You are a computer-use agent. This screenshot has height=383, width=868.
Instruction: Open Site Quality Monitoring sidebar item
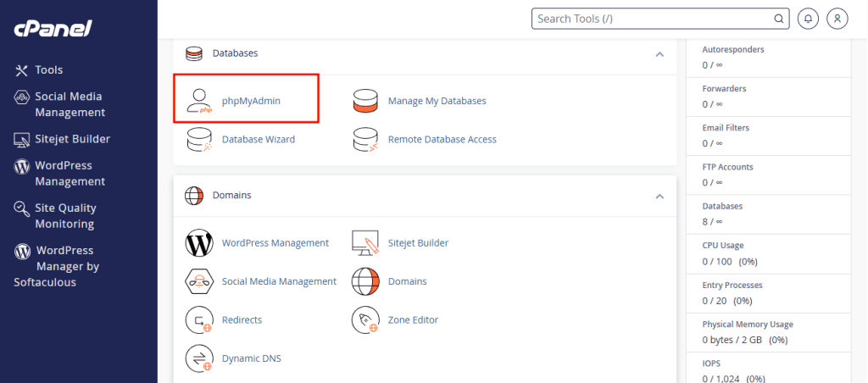point(65,216)
